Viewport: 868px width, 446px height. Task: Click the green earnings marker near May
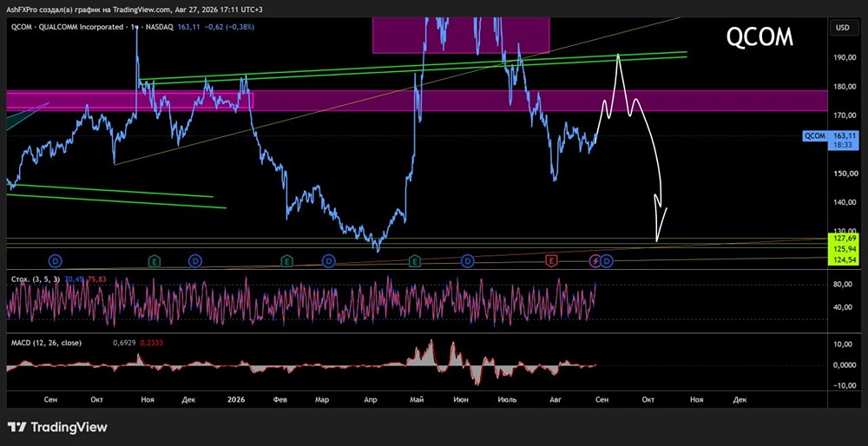(x=415, y=260)
